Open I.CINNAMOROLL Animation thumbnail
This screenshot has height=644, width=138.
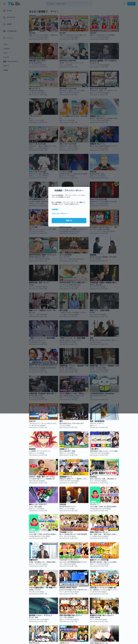click(104, 384)
